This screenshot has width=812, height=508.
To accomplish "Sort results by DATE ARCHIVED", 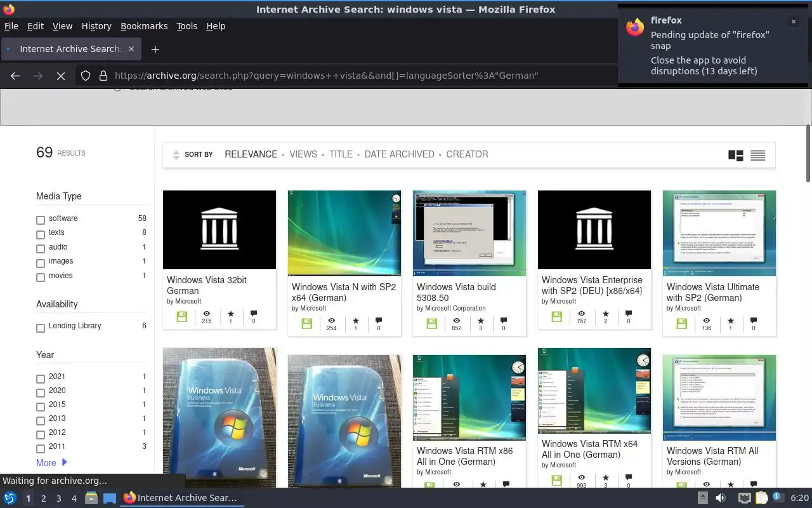I will (399, 154).
